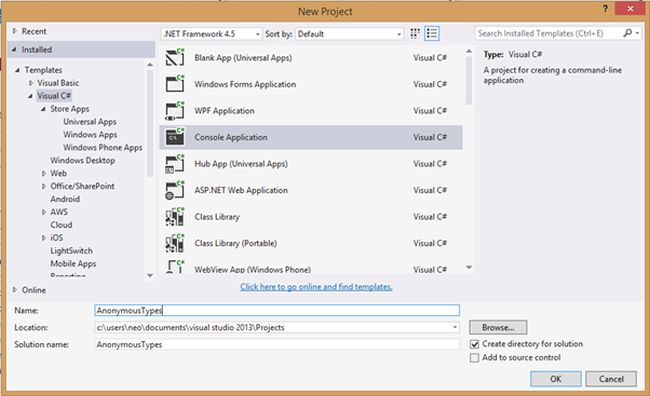Viewport: 650px width, 396px height.
Task: Switch to small icons view
Action: coord(415,34)
